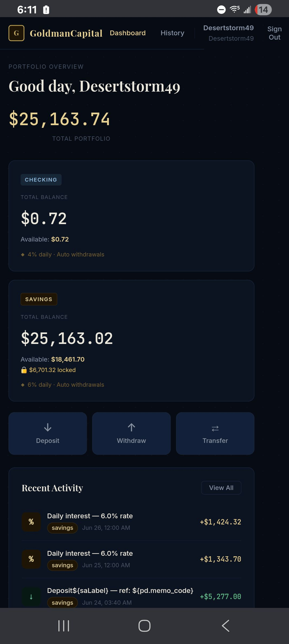This screenshot has width=289, height=644.
Task: Click the Sign Out link
Action: [x=275, y=33]
